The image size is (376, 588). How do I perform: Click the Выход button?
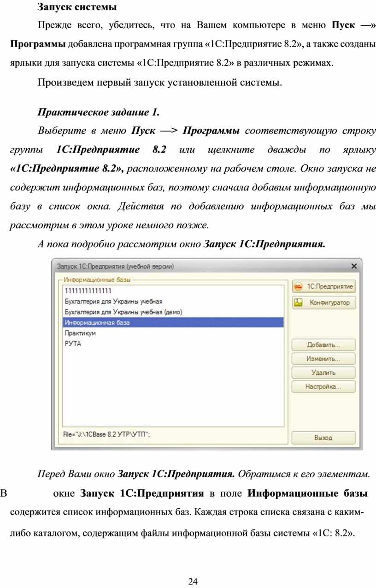(x=323, y=438)
